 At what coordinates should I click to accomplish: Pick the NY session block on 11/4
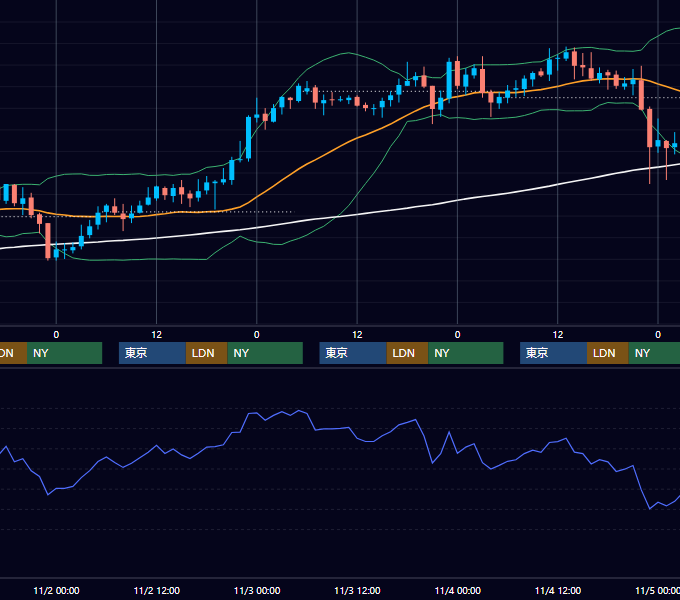coord(654,353)
